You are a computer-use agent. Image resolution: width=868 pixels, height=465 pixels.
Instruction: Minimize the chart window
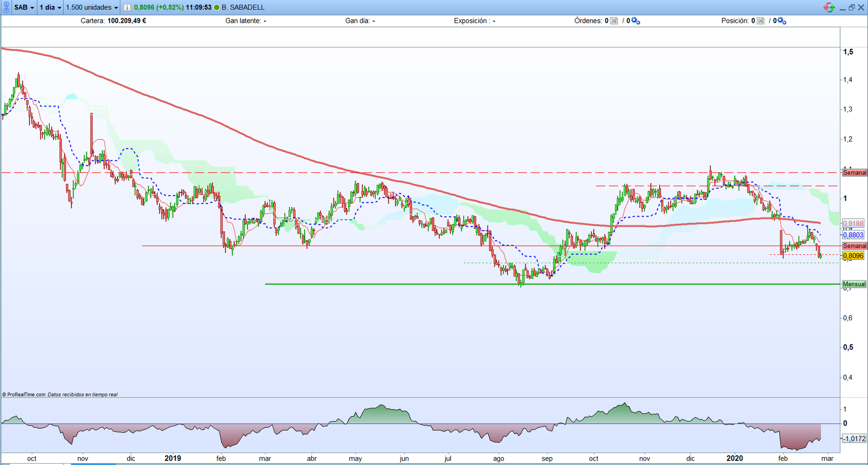click(842, 8)
